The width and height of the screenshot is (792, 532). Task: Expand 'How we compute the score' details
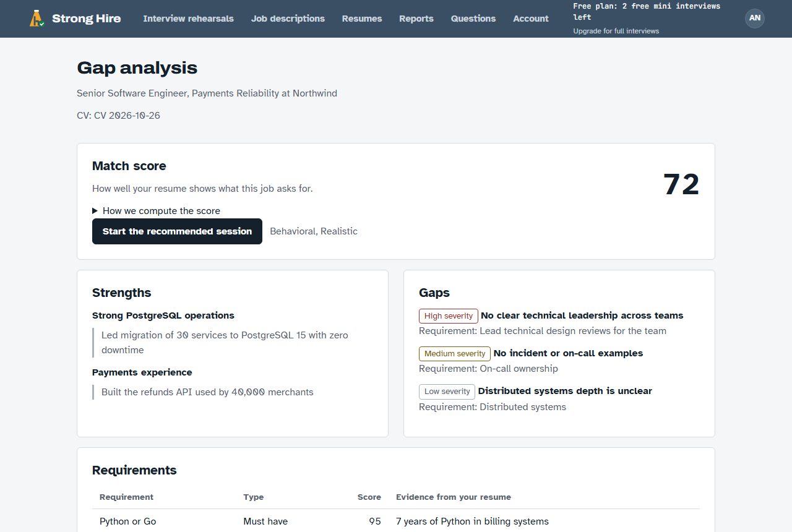tap(156, 211)
